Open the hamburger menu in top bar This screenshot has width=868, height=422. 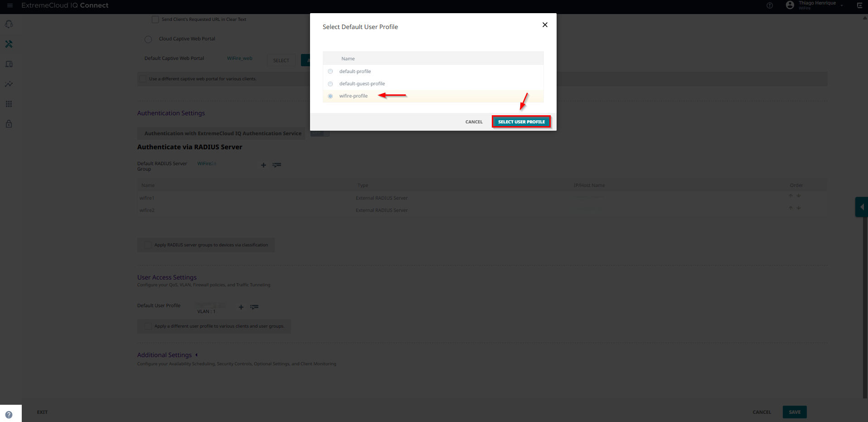coord(10,5)
